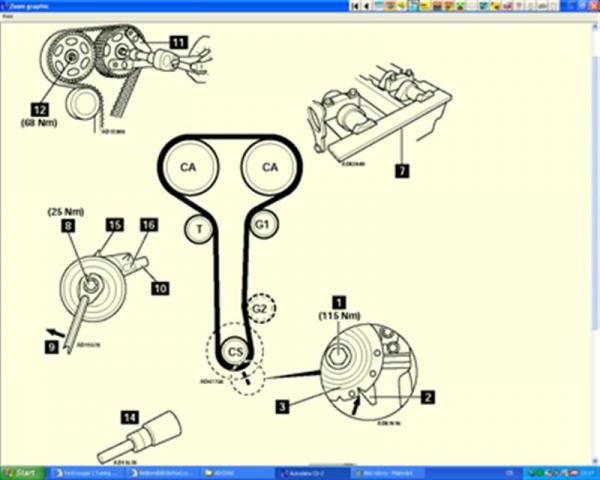Click the jump-to-first arrow icon in toolbar
This screenshot has width=600, height=480.
click(354, 5)
